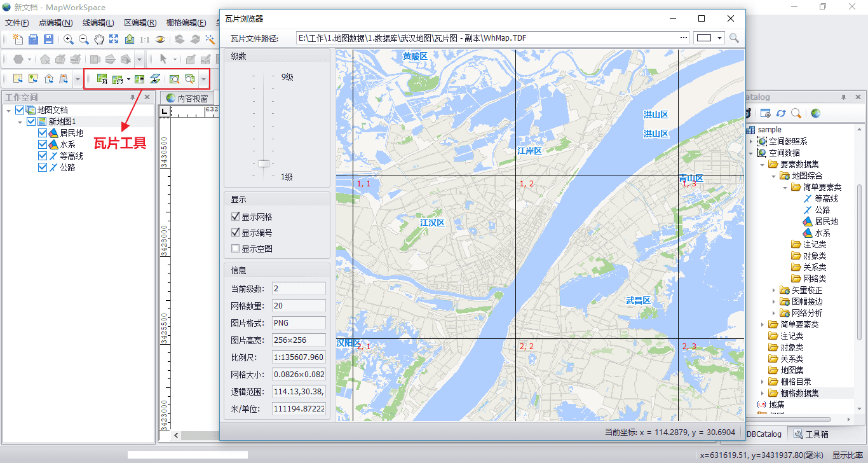This screenshot has height=463, width=868.
Task: Toggle the 显示网格 checkbox
Action: [236, 217]
